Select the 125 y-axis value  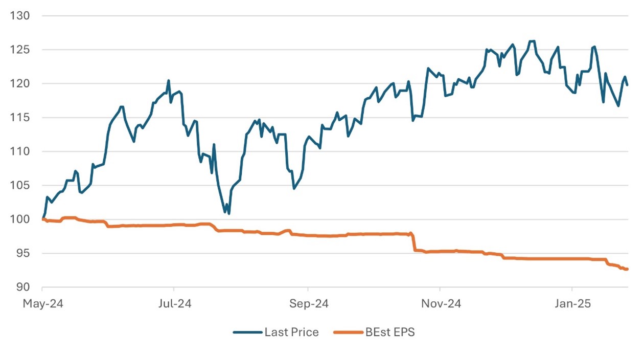20,50
